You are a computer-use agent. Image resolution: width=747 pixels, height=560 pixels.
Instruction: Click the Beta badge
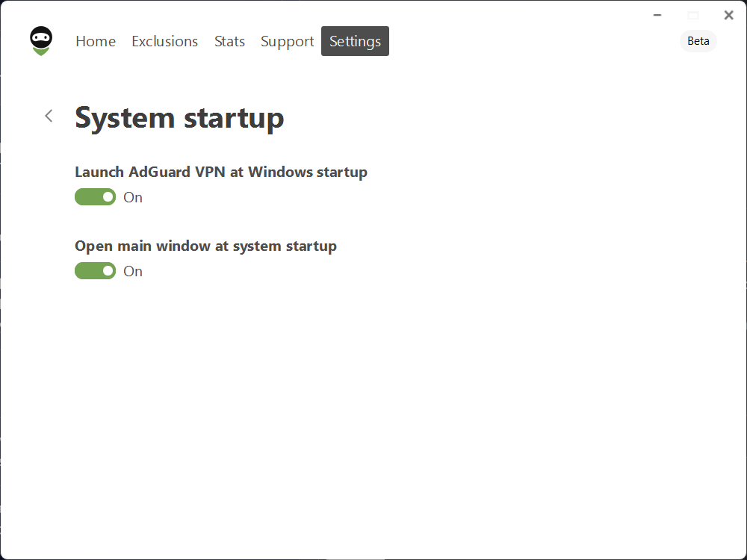pyautogui.click(x=698, y=41)
